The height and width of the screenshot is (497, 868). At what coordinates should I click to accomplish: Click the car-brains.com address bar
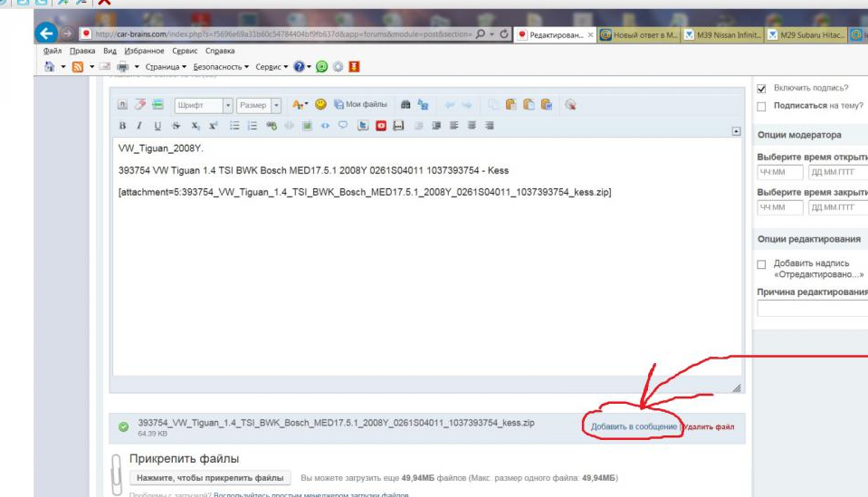coord(282,34)
